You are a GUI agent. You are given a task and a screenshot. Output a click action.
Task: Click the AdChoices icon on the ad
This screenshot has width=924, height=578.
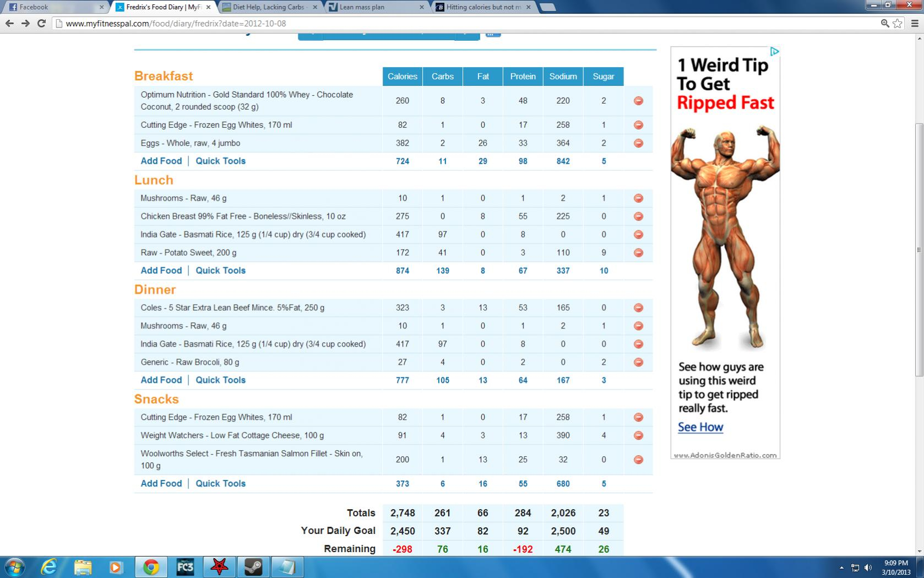pos(774,51)
